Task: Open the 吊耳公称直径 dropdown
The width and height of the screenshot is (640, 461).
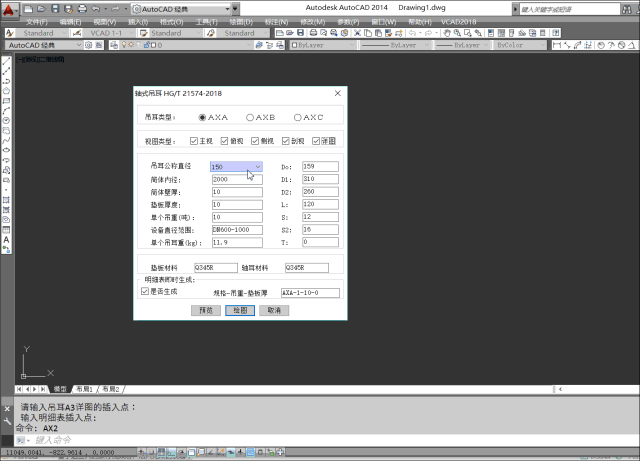Action: 258,166
